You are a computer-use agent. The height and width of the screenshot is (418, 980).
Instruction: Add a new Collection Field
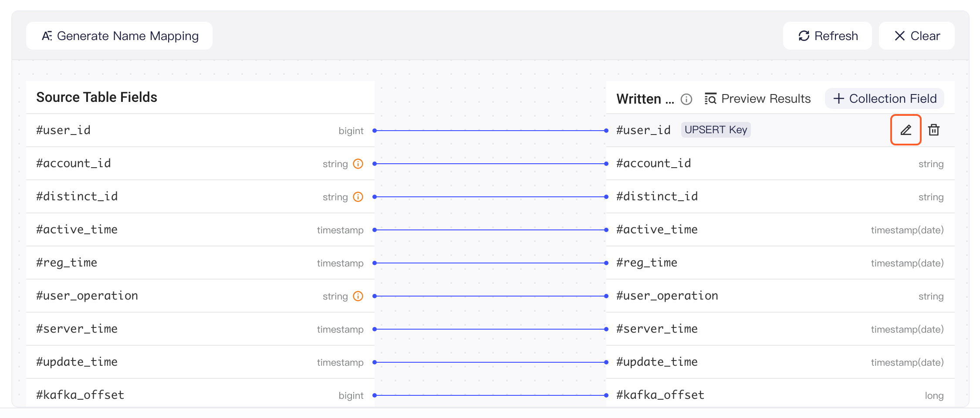885,98
